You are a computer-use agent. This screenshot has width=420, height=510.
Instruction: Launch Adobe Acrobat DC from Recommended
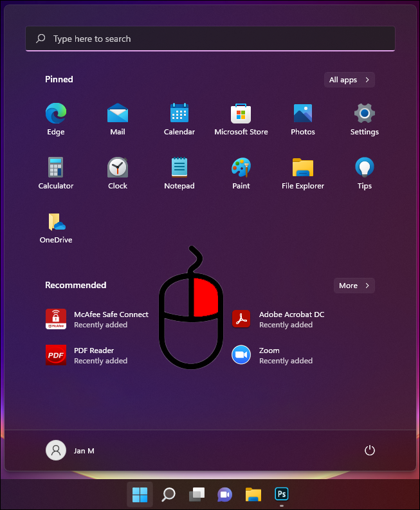tap(278, 319)
